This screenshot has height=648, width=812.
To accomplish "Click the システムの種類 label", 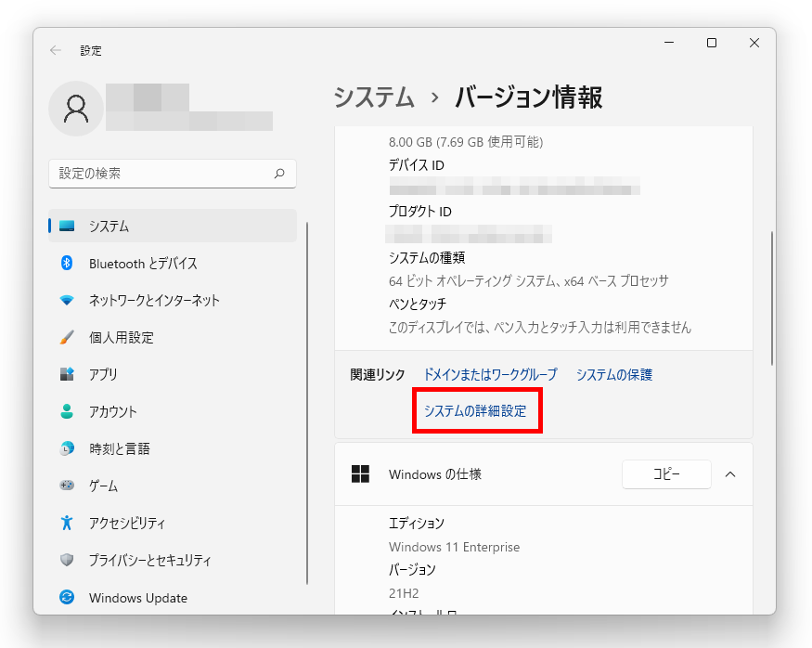I will [427, 257].
